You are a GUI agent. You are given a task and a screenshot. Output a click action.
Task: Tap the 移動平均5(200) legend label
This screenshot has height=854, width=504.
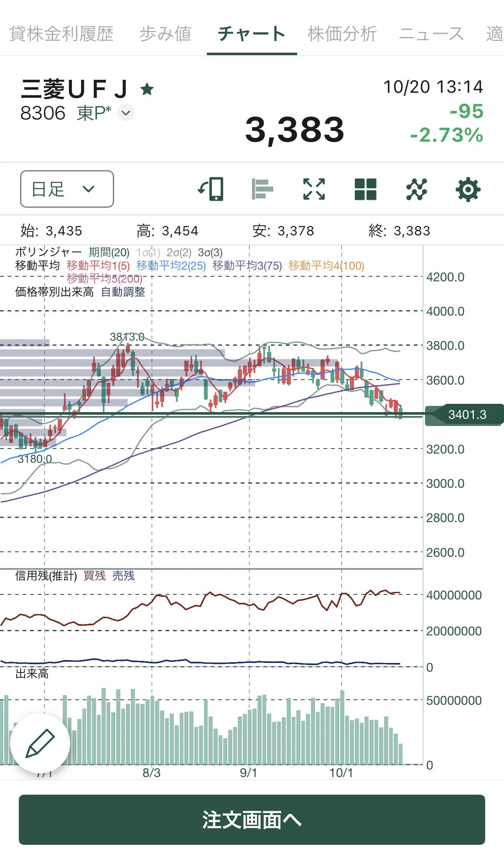tap(104, 278)
